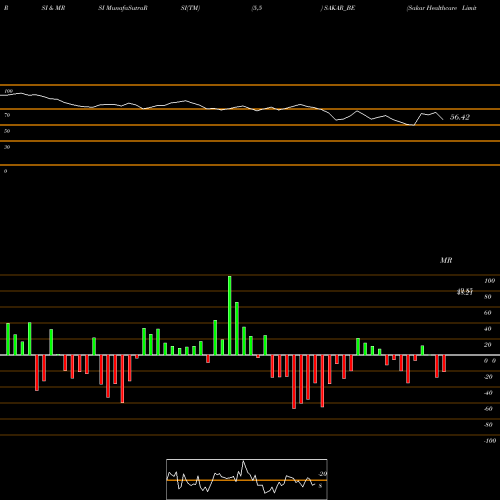This screenshot has width=500, height=500.
Task: Click the 80 label on MR axis
Action: point(488,297)
